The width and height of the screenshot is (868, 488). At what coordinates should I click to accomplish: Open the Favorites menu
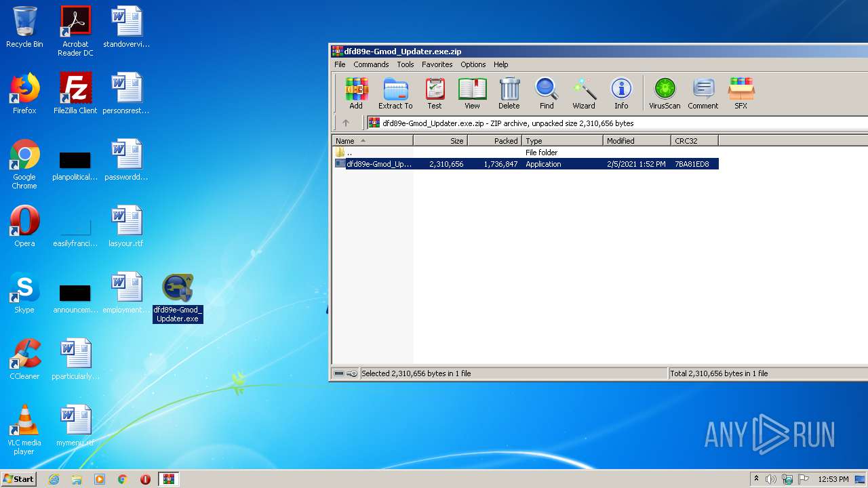click(437, 64)
